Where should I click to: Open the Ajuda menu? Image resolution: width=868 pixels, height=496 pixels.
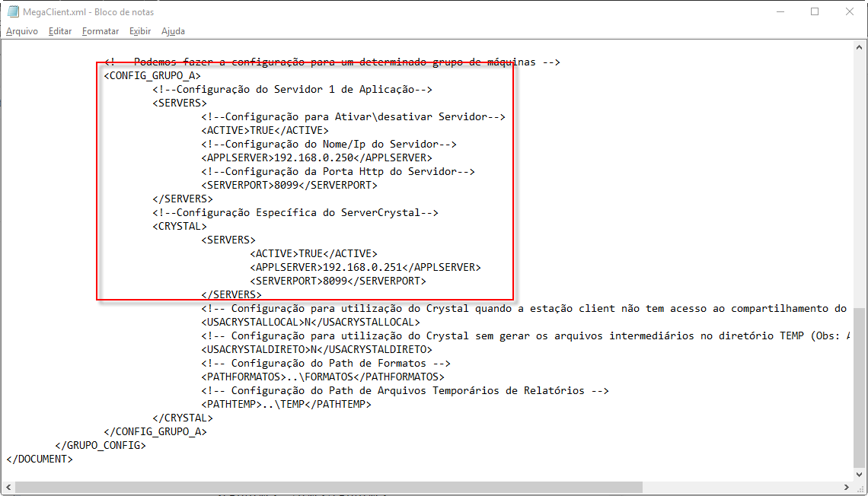tap(173, 31)
